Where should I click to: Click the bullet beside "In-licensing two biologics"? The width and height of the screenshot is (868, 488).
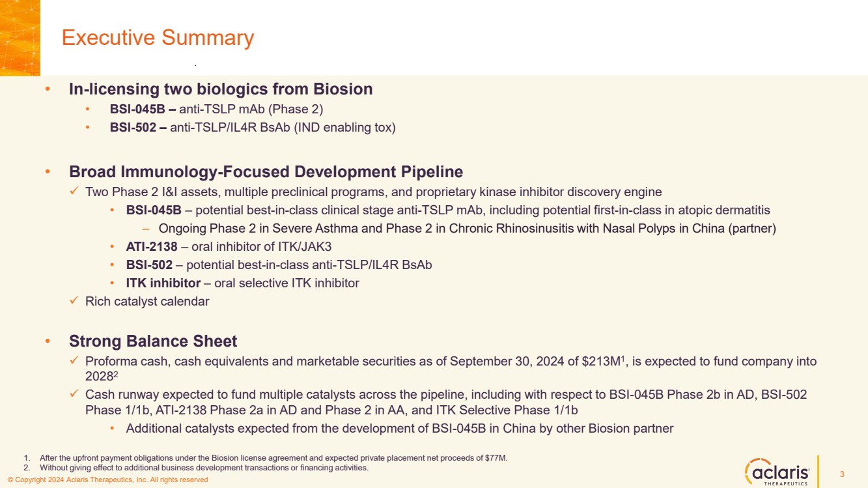click(47, 89)
